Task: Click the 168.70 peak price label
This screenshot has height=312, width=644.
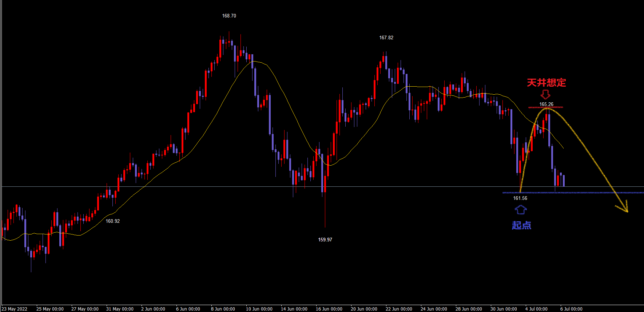Action: pyautogui.click(x=229, y=16)
